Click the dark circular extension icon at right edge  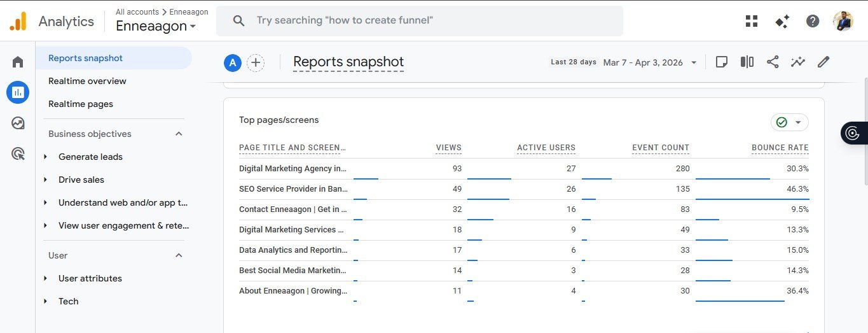click(x=853, y=133)
